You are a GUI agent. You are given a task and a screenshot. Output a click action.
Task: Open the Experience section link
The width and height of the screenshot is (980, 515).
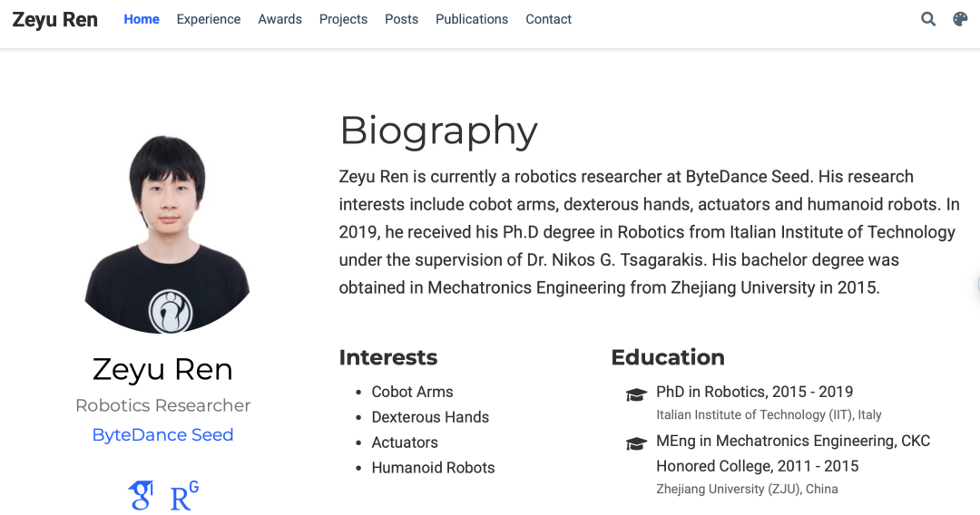click(x=209, y=19)
